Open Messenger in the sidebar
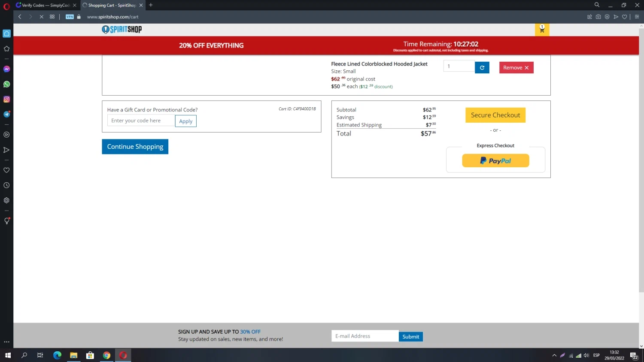 pos(6,69)
